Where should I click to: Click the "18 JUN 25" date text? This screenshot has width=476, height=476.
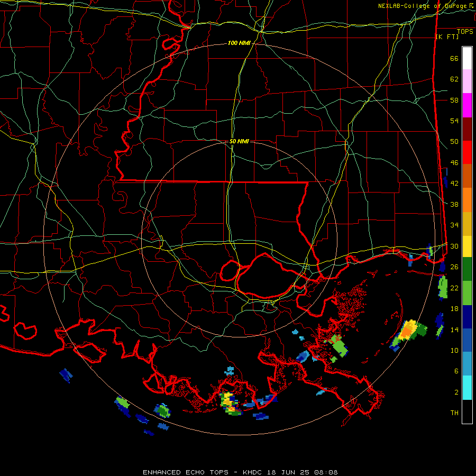pos(288,472)
